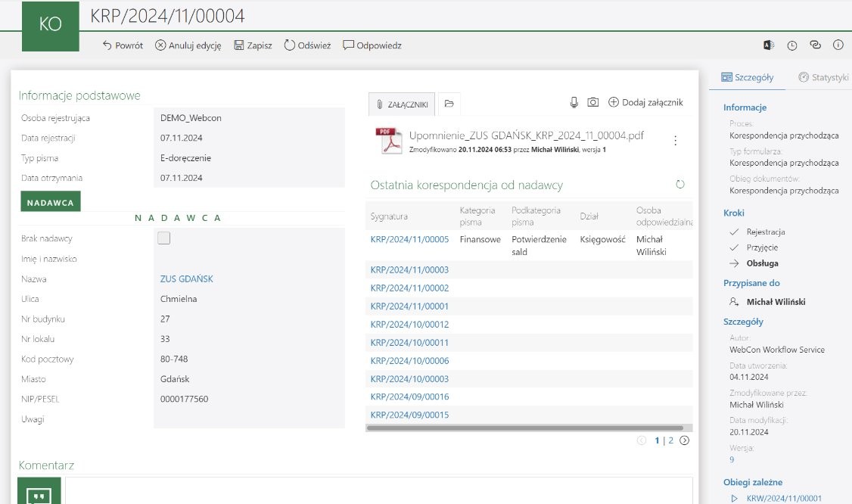Click the Zapisz save button
The height and width of the screenshot is (504, 852).
tap(253, 45)
